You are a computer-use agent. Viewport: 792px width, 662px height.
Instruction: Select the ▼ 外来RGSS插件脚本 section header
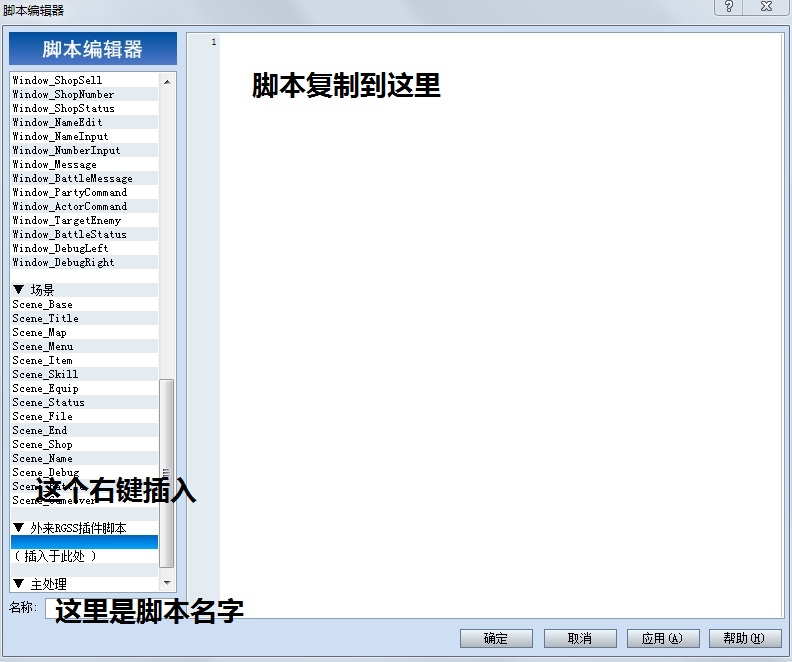click(84, 528)
